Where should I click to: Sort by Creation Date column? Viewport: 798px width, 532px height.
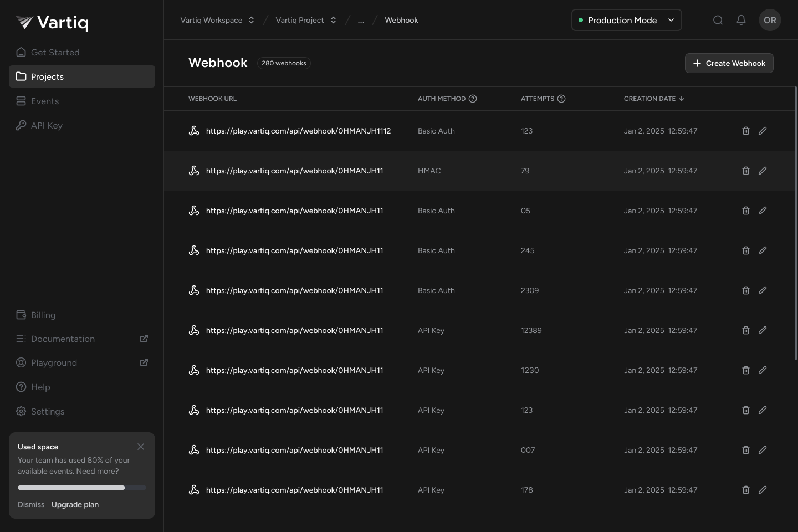click(x=654, y=99)
